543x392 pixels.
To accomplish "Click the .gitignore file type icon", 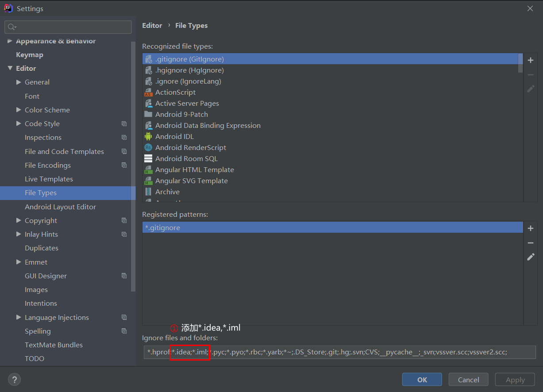I will (x=148, y=59).
